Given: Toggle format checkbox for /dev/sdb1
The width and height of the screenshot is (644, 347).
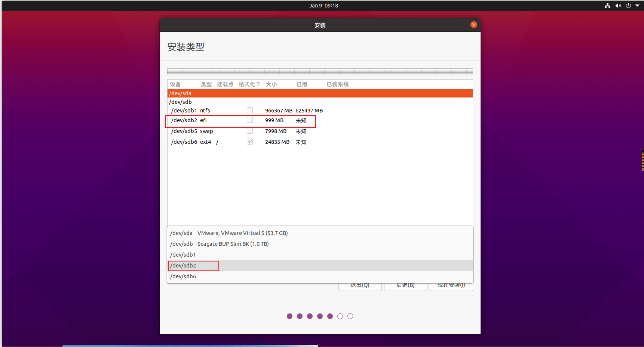Looking at the screenshot, I should click(x=250, y=110).
